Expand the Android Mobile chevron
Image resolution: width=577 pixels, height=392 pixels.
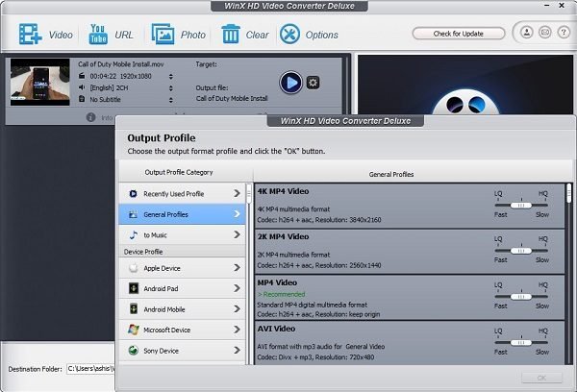click(237, 309)
